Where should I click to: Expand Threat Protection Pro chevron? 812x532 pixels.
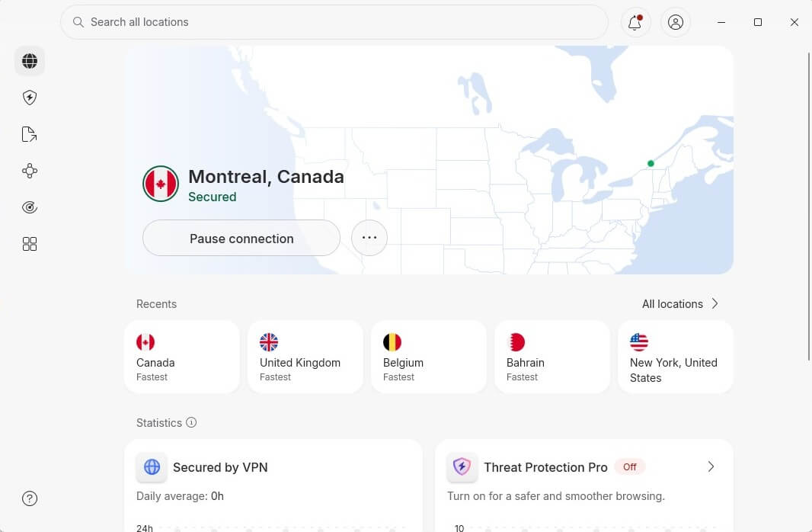[x=711, y=466]
